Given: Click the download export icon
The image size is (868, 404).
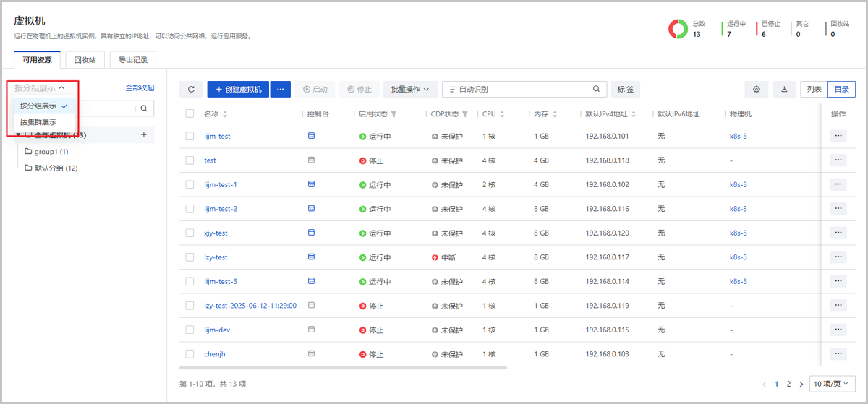Looking at the screenshot, I should tap(784, 90).
